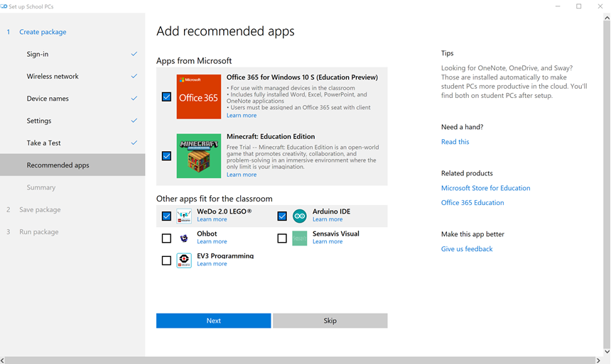Image resolution: width=611 pixels, height=364 pixels.
Task: Click the WeDo 2.0 LEGO app icon
Action: pos(184,216)
